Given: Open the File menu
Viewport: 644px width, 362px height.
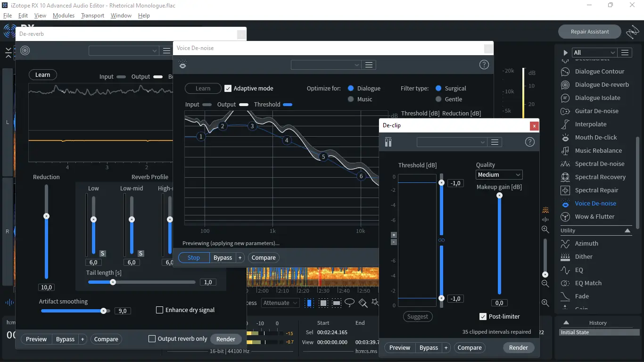Looking at the screenshot, I should click(8, 16).
